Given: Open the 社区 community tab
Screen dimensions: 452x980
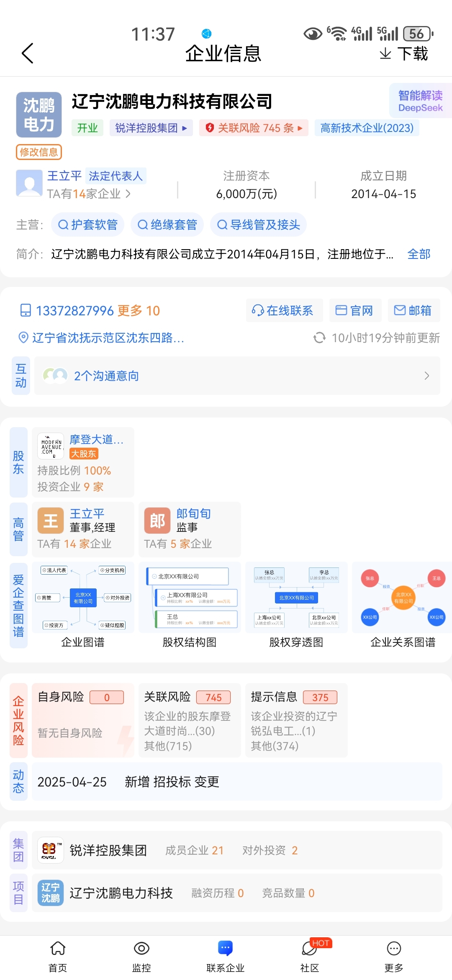Looking at the screenshot, I should click(x=310, y=957).
